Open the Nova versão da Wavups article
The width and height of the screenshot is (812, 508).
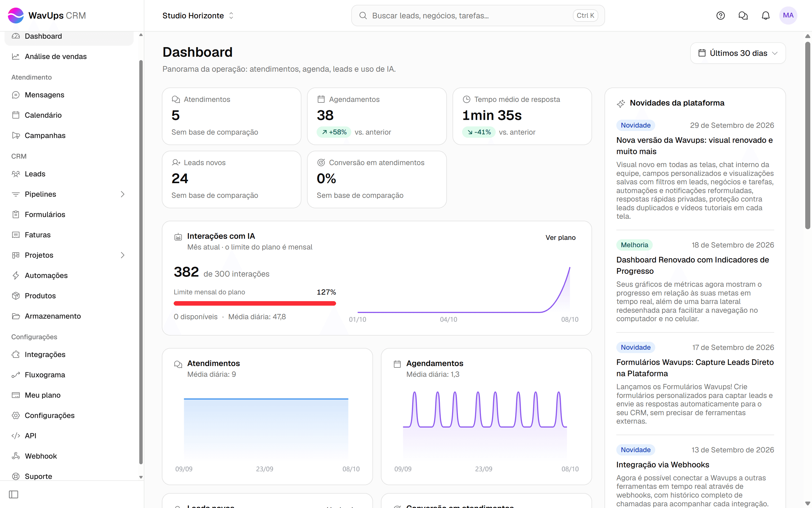coord(694,145)
